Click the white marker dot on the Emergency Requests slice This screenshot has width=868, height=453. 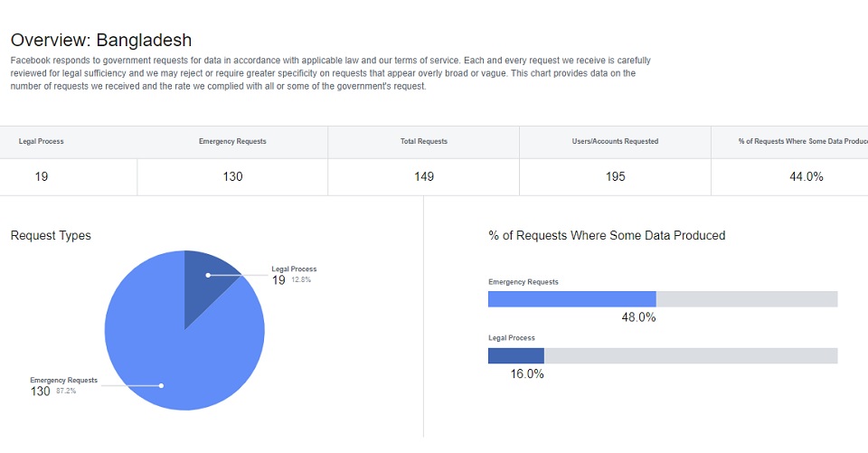coord(161,386)
